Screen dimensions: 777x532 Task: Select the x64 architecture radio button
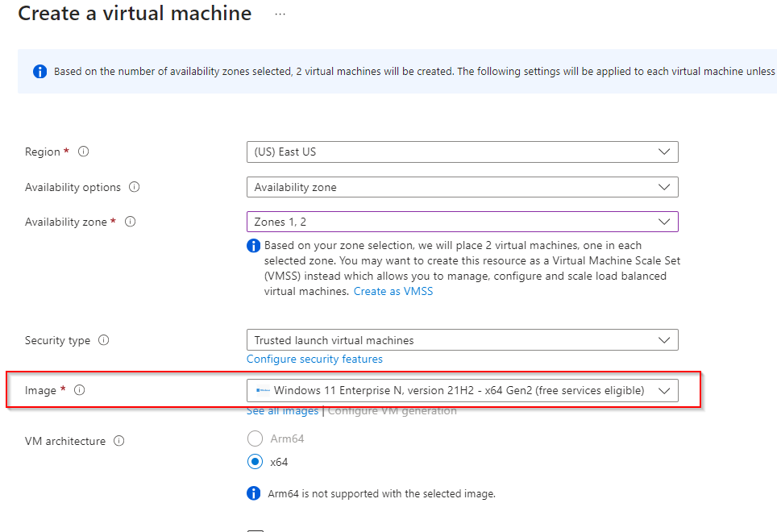click(256, 462)
